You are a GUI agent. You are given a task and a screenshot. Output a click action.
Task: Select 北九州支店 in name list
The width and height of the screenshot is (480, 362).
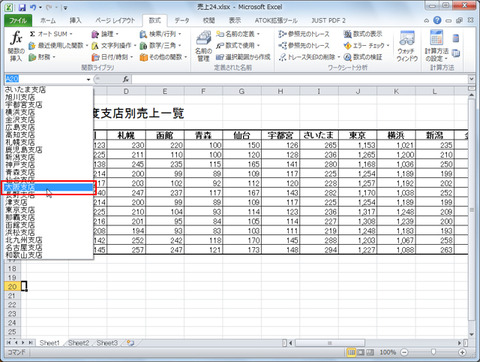49,240
